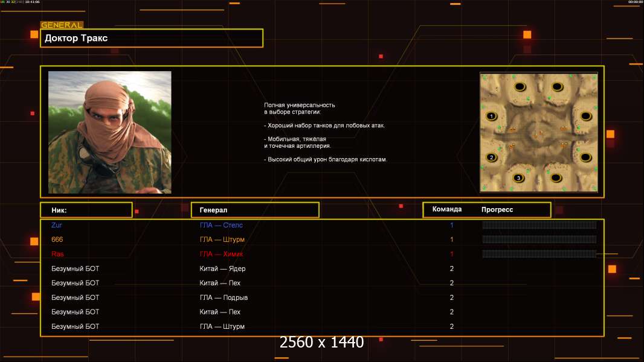Open the desert map preview thumbnail
The image size is (644, 362).
click(x=539, y=132)
